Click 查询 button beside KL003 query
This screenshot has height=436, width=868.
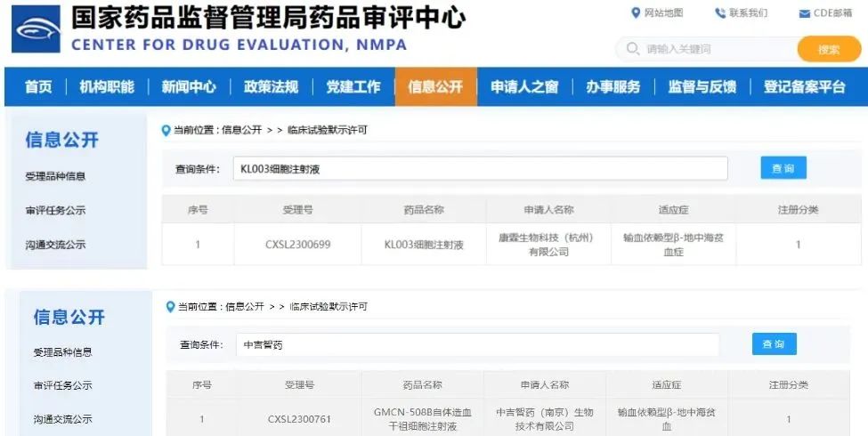[x=783, y=168]
